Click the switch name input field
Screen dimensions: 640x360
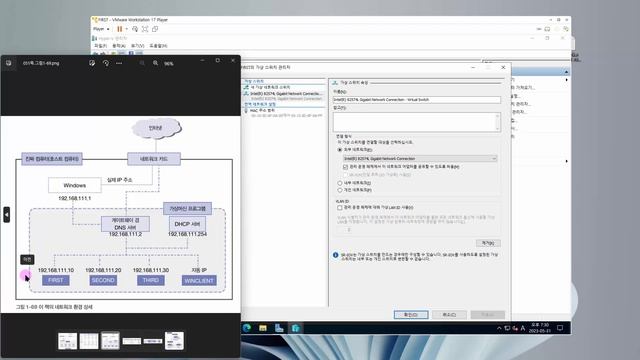(x=417, y=100)
